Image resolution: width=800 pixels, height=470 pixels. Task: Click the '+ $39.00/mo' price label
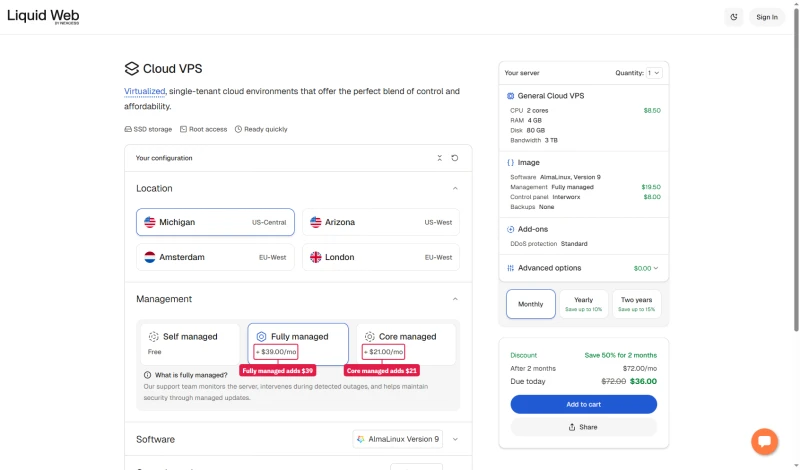(276, 352)
